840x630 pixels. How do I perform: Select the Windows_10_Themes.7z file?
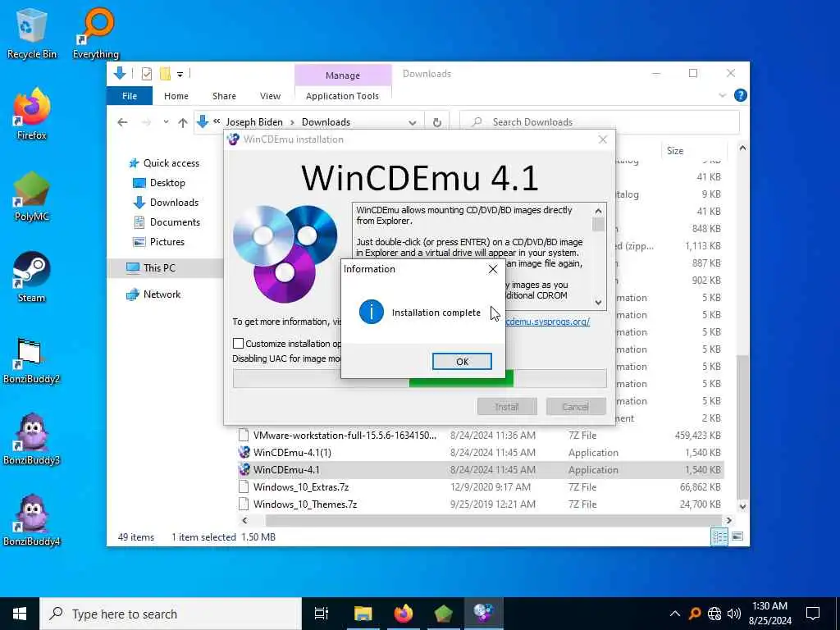tap(481, 504)
